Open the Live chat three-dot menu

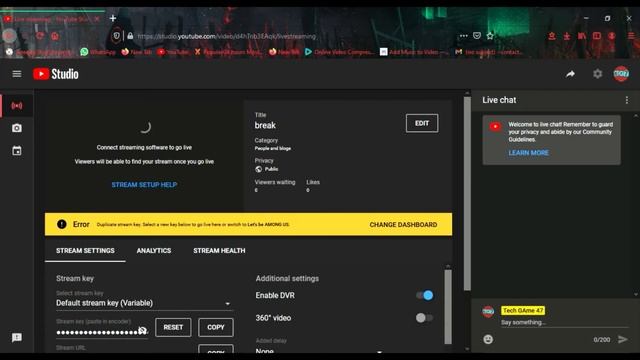pos(627,100)
